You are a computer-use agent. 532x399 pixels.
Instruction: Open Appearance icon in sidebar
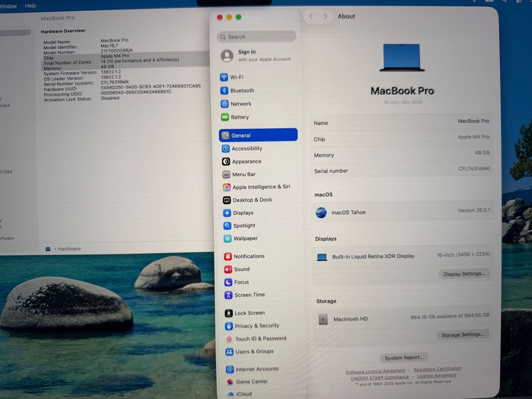coord(226,161)
